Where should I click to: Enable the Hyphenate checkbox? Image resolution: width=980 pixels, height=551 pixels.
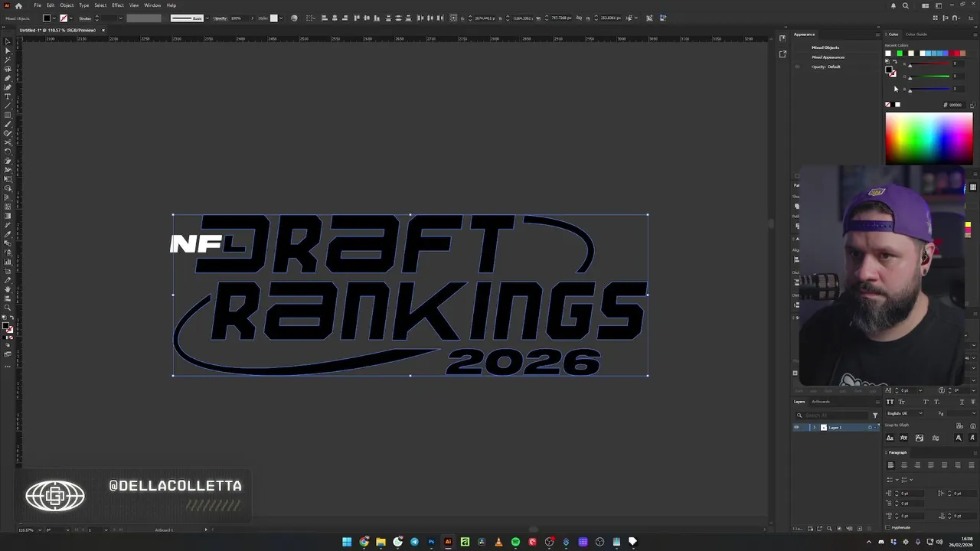tap(888, 527)
